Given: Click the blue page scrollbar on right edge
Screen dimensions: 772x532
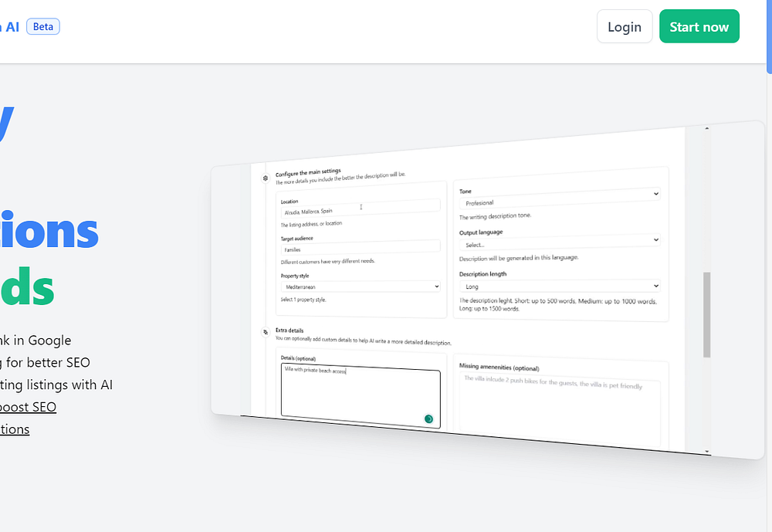Looking at the screenshot, I should click(x=769, y=36).
